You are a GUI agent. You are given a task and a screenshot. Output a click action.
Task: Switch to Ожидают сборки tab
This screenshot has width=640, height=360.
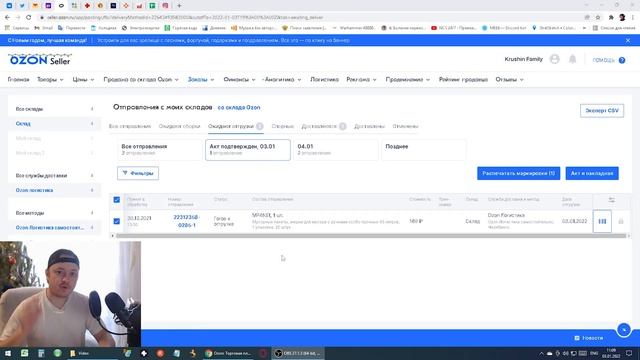tap(179, 126)
